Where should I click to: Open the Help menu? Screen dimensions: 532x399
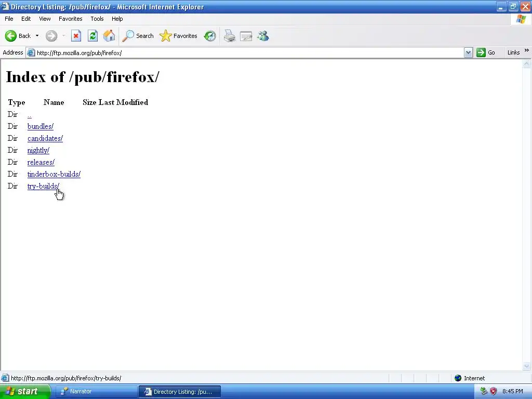[117, 19]
